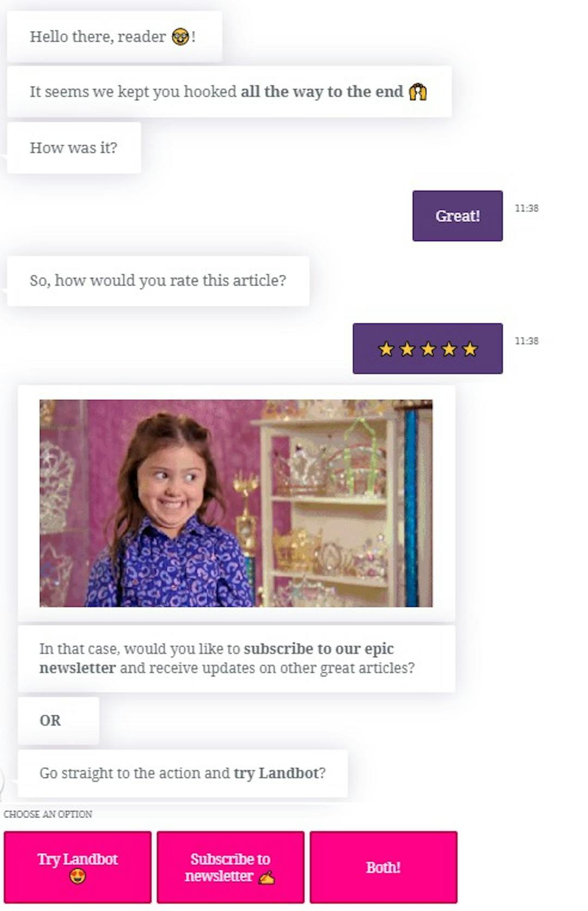Click the heart-eyes emoji on Try Landbot
Screen dimensions: 588x911
point(77,876)
